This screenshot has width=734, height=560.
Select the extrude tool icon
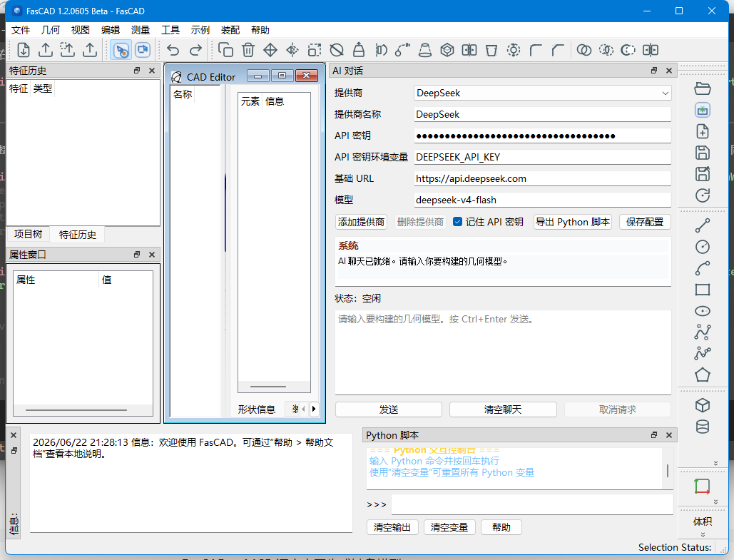pyautogui.click(x=359, y=50)
